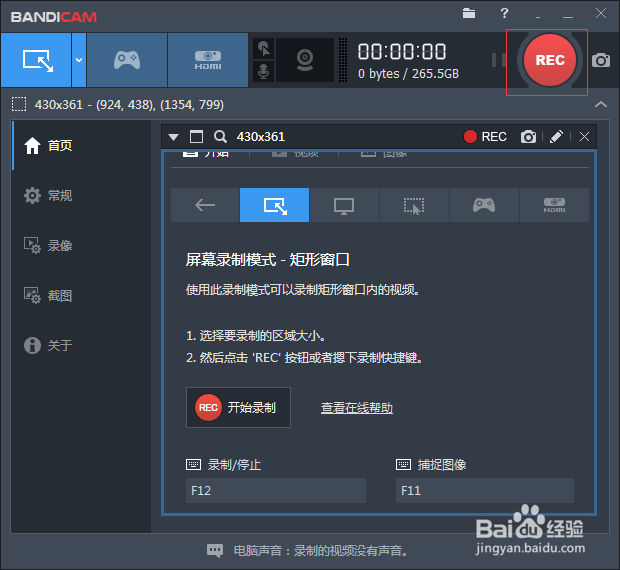
Task: Open the 关于 about section
Action: (81, 345)
